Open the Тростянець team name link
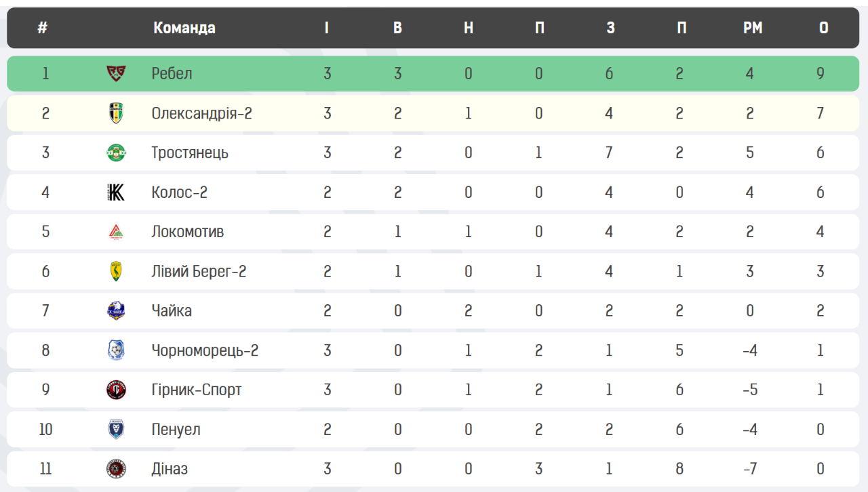The height and width of the screenshot is (492, 868). (190, 152)
